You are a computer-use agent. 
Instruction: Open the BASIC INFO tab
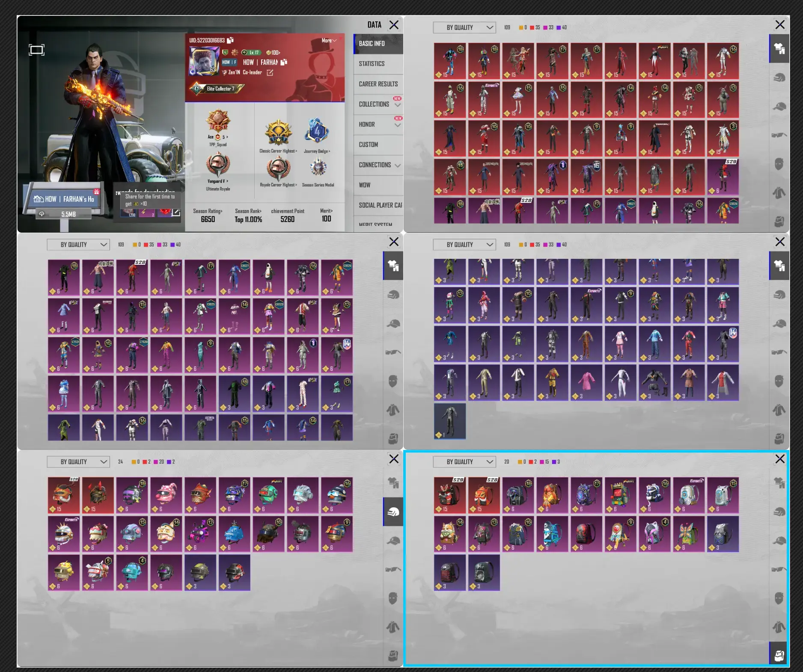[x=378, y=44]
